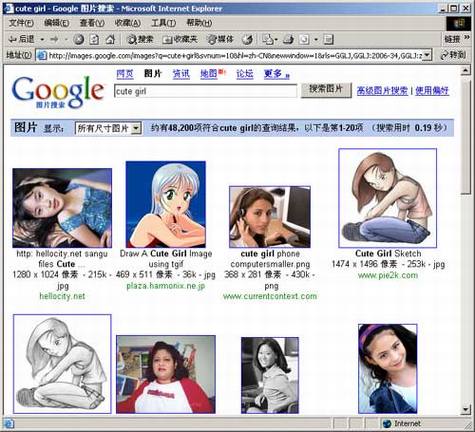Click the page icon in the address bar
Screen dimensions: 475x432
click(41, 55)
